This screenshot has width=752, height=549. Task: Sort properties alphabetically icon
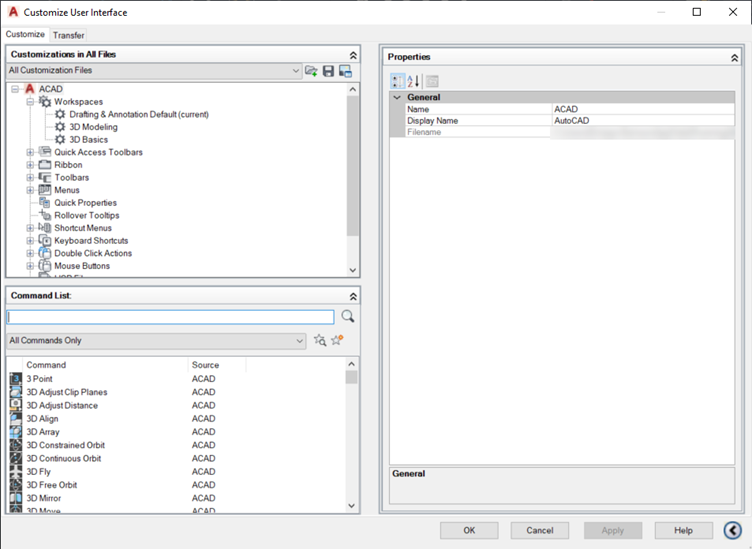[x=413, y=81]
